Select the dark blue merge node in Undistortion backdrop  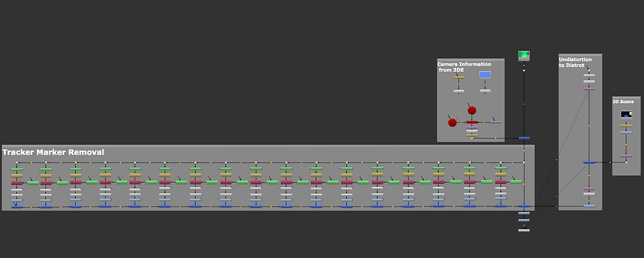pos(589,163)
